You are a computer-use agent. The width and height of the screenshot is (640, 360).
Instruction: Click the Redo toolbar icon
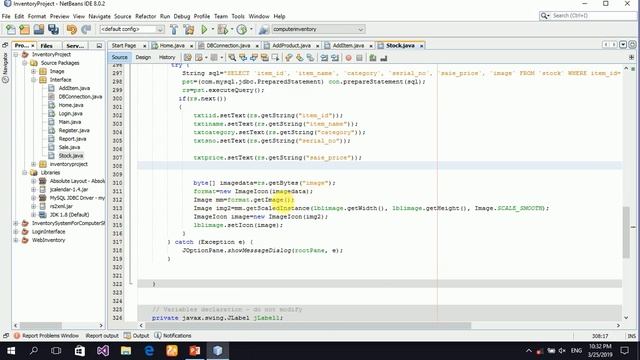tap(86, 29)
